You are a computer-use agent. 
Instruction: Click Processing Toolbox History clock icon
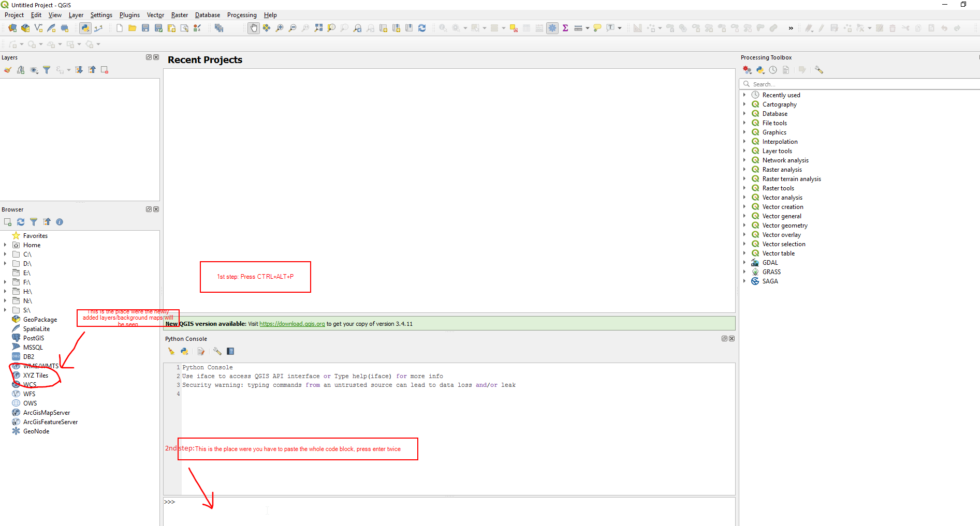click(x=773, y=70)
